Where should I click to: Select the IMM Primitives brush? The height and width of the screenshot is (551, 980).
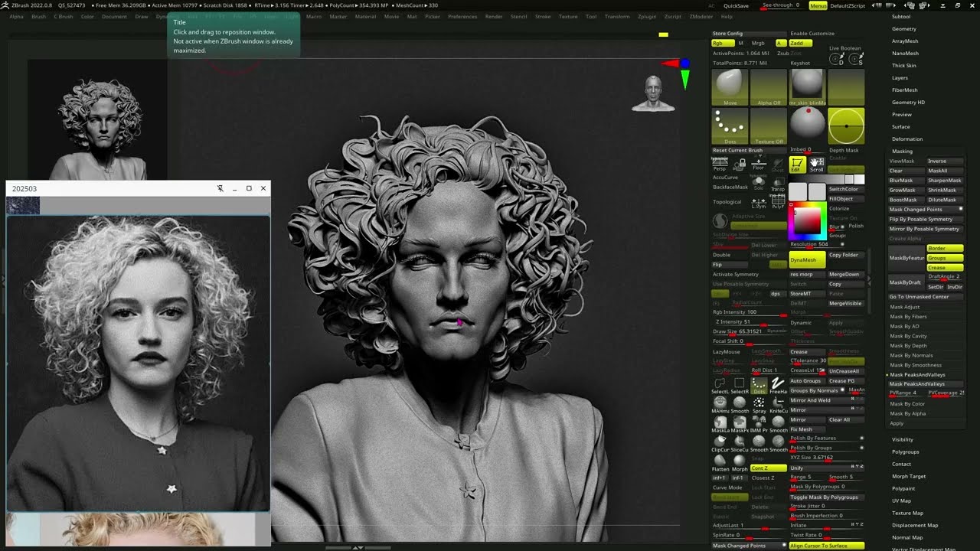point(759,425)
